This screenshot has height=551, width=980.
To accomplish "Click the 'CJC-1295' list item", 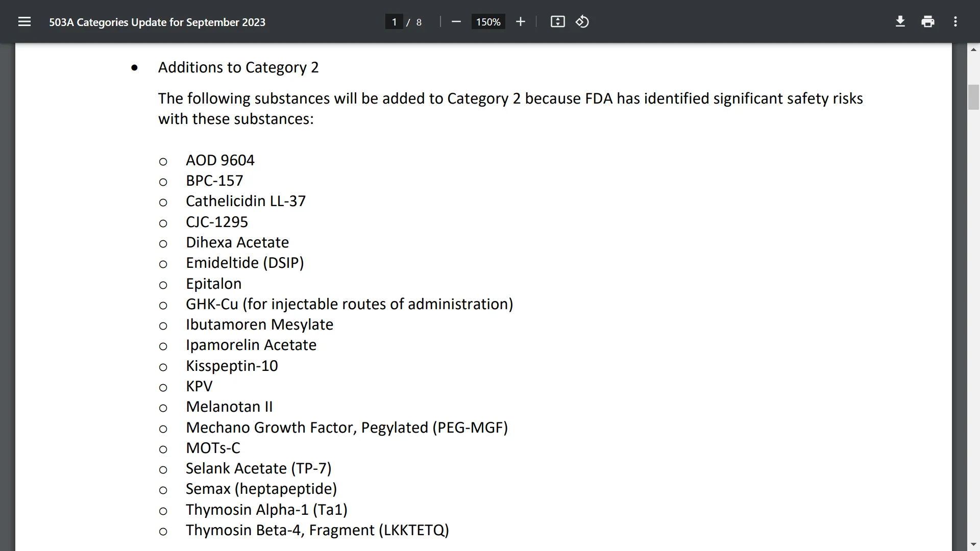I will click(217, 222).
